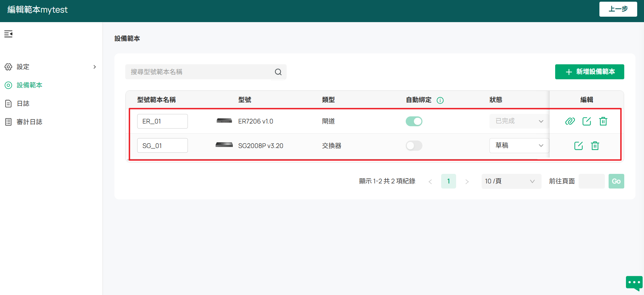Open the 10 /頁 page size dropdown
The image size is (644, 295).
click(511, 181)
